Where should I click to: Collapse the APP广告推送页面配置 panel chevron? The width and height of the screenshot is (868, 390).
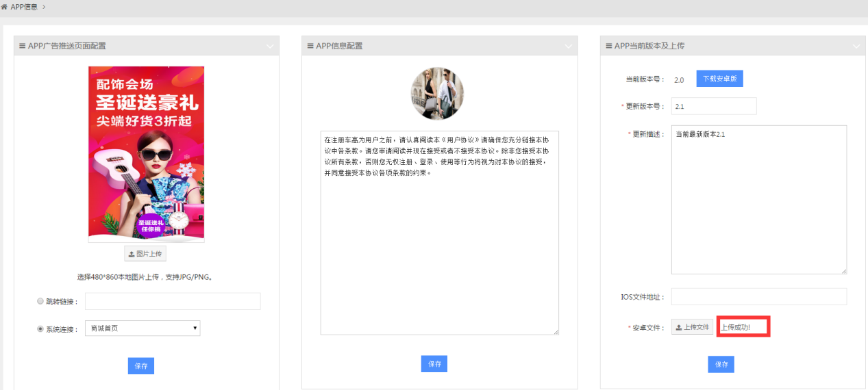coord(270,47)
